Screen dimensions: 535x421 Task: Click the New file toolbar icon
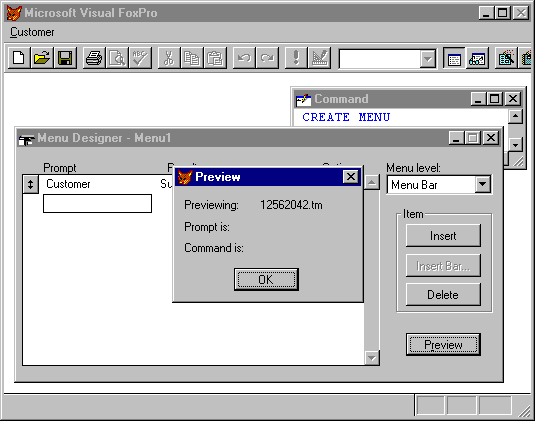[x=19, y=58]
